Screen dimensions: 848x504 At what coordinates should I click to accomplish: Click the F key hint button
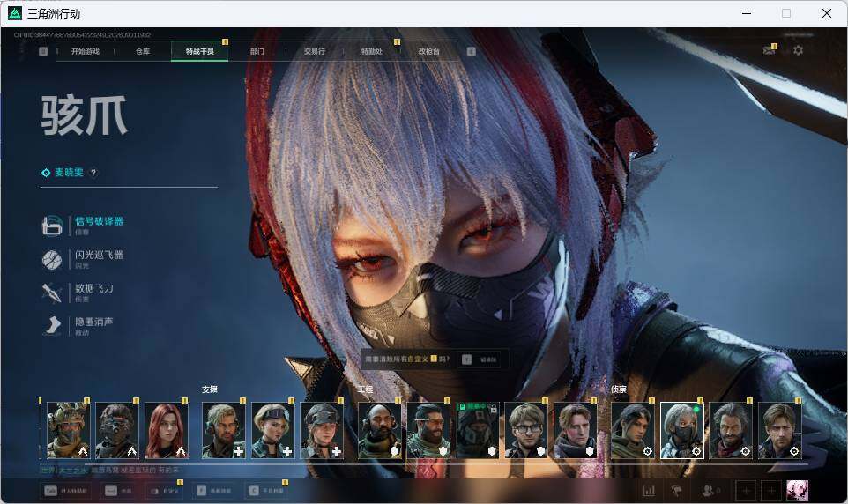(x=213, y=491)
